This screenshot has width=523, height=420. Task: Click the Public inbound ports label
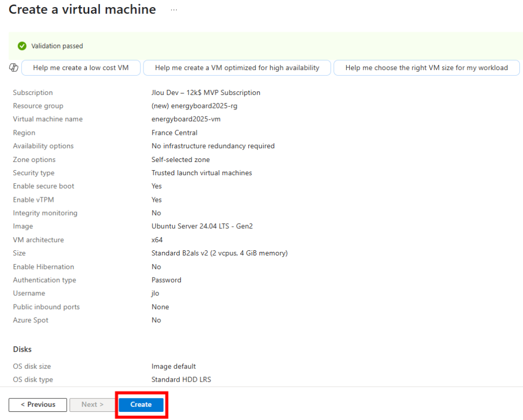(46, 307)
